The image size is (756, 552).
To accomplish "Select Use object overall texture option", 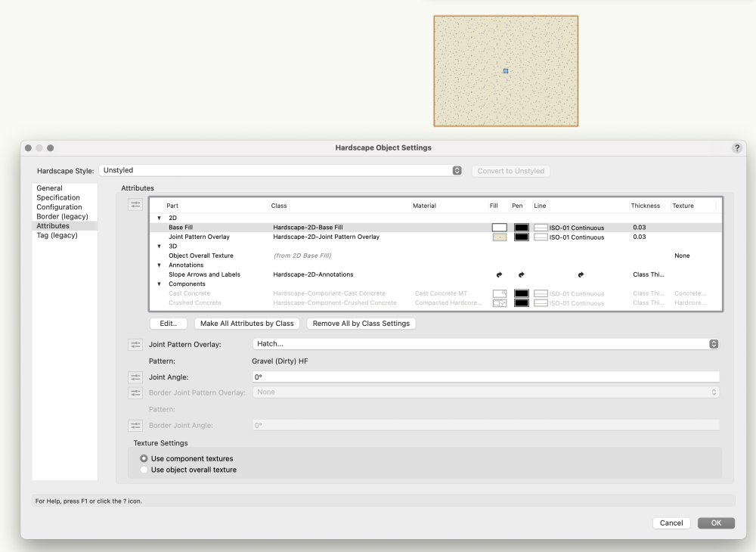I will coord(144,470).
